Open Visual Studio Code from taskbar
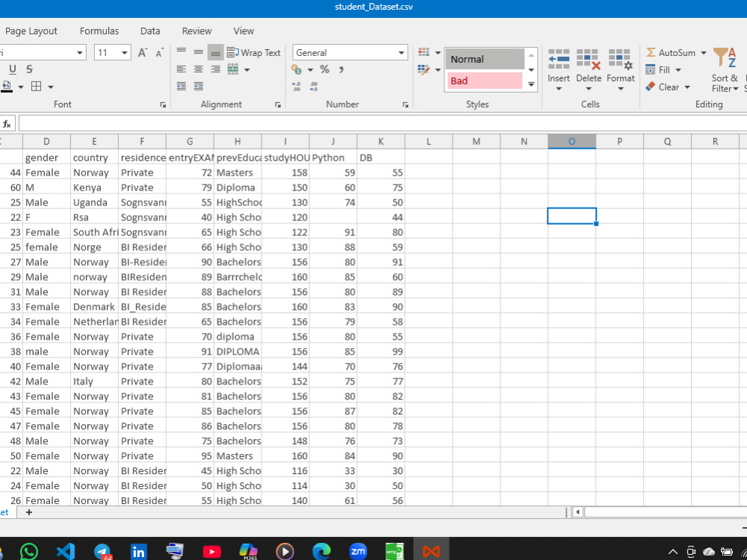The image size is (747, 560). (65, 552)
